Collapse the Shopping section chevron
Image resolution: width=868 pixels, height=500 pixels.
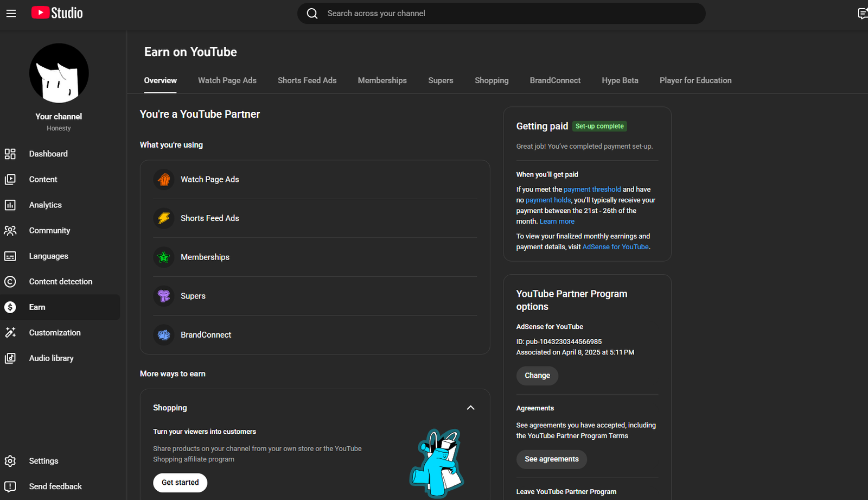click(470, 408)
